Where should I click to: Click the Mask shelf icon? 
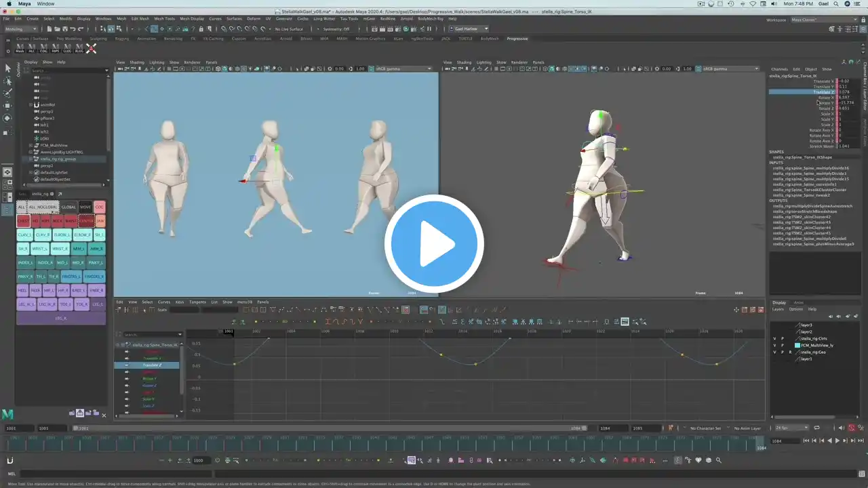(20, 48)
